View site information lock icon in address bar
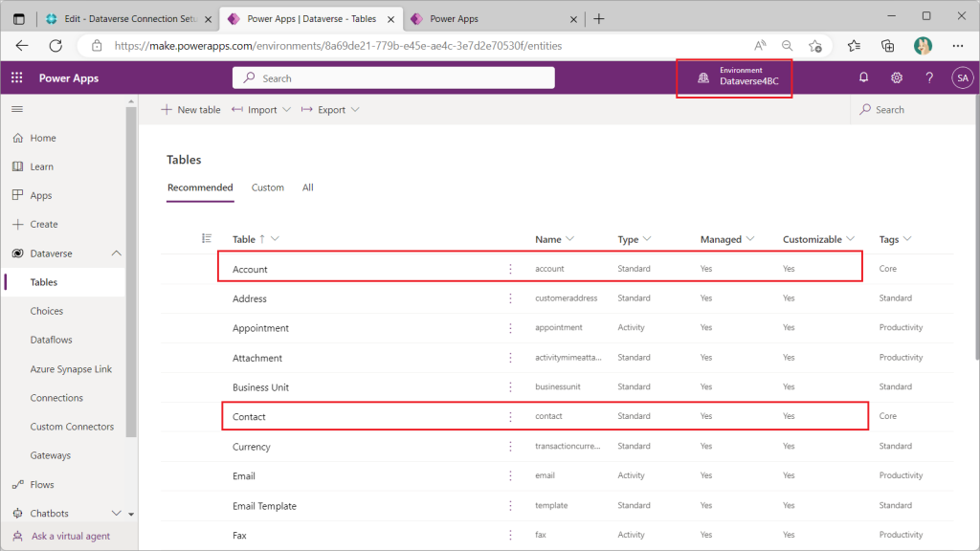The height and width of the screenshot is (551, 980). [97, 46]
